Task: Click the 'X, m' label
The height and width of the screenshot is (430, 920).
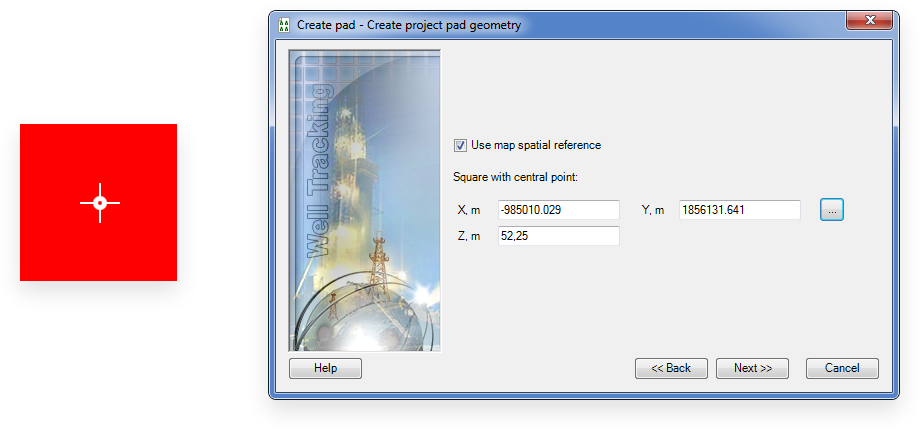Action: tap(468, 210)
